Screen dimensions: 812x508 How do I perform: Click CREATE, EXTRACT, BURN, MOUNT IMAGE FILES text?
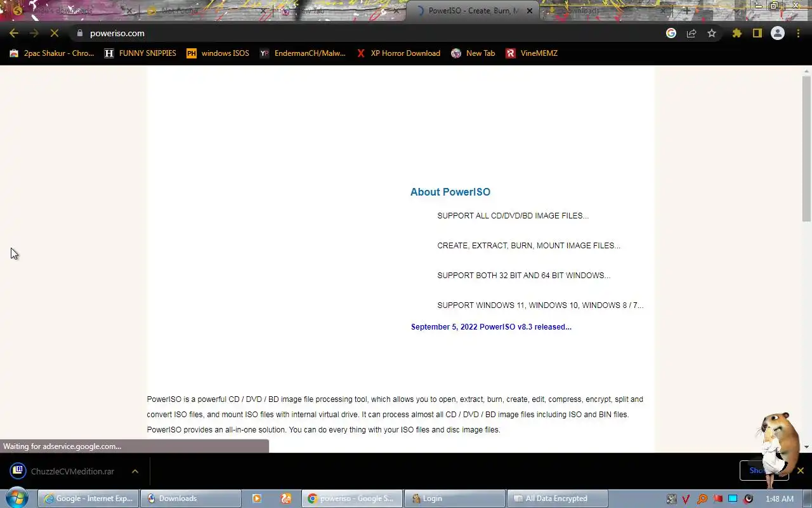point(528,246)
